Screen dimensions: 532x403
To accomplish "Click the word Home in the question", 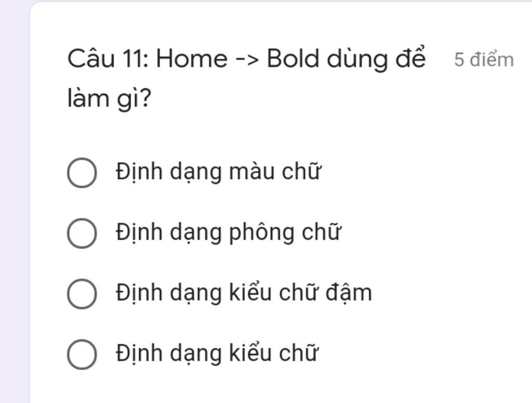I will tap(192, 59).
